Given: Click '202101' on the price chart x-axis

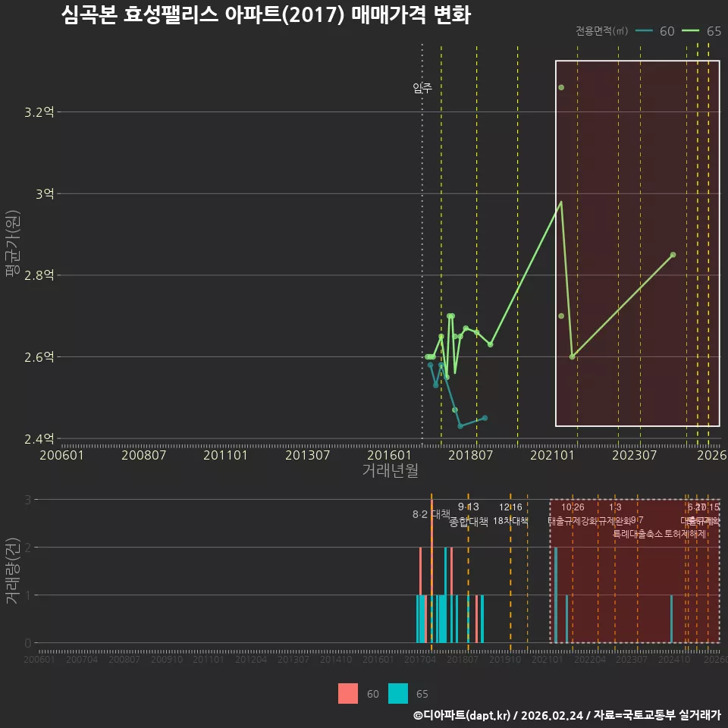Looking at the screenshot, I should pyautogui.click(x=553, y=455).
